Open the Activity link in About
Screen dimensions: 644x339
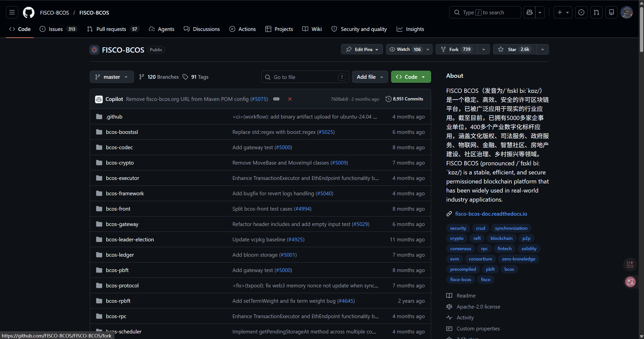[x=465, y=317]
